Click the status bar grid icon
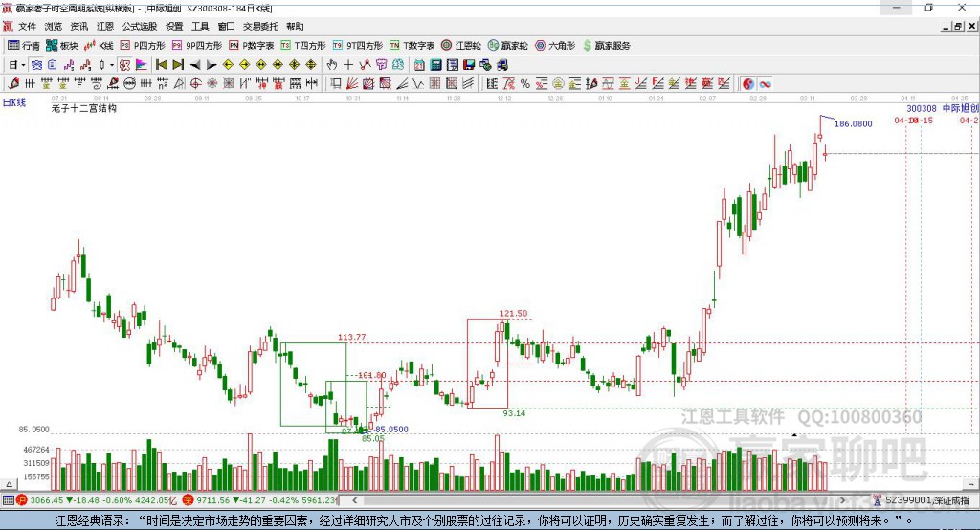This screenshot has width=980, height=530. [x=8, y=500]
